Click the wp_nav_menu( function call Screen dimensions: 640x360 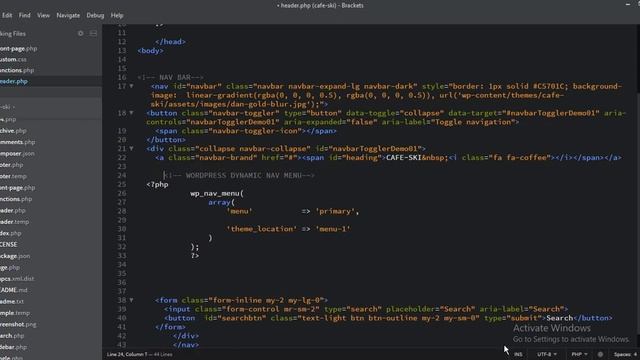click(217, 193)
